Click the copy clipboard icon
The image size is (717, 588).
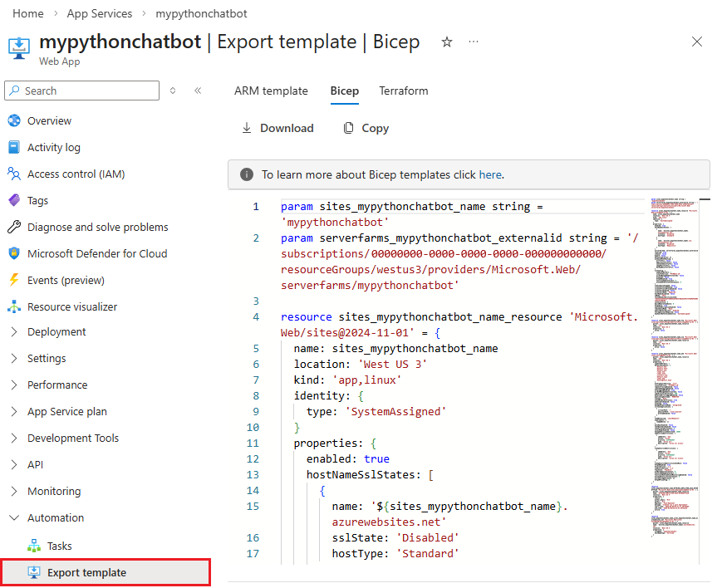pyautogui.click(x=348, y=128)
